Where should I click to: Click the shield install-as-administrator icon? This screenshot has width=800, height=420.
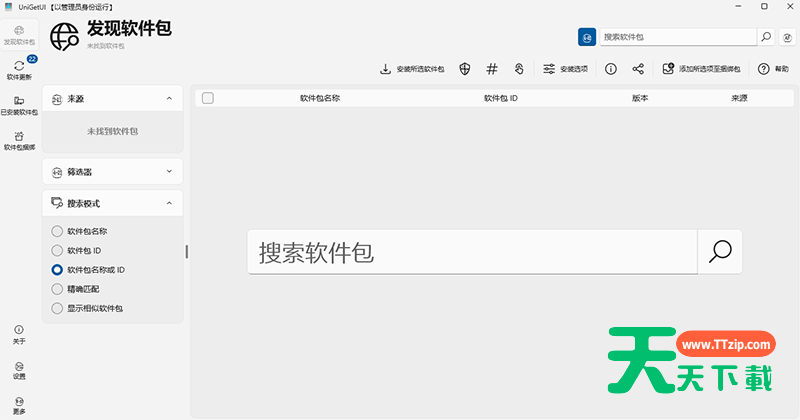tap(464, 69)
